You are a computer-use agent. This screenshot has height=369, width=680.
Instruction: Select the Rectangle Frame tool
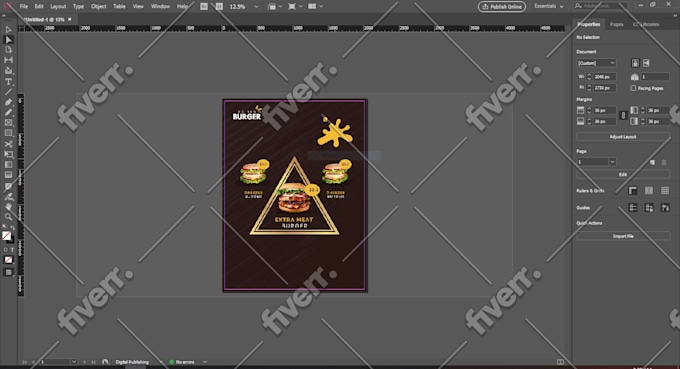8,123
